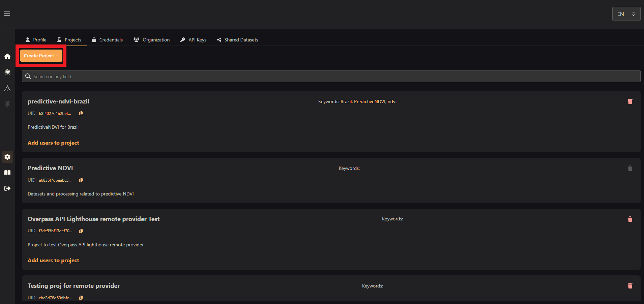
Task: Open the triangle network sidebar icon
Action: [x=7, y=88]
